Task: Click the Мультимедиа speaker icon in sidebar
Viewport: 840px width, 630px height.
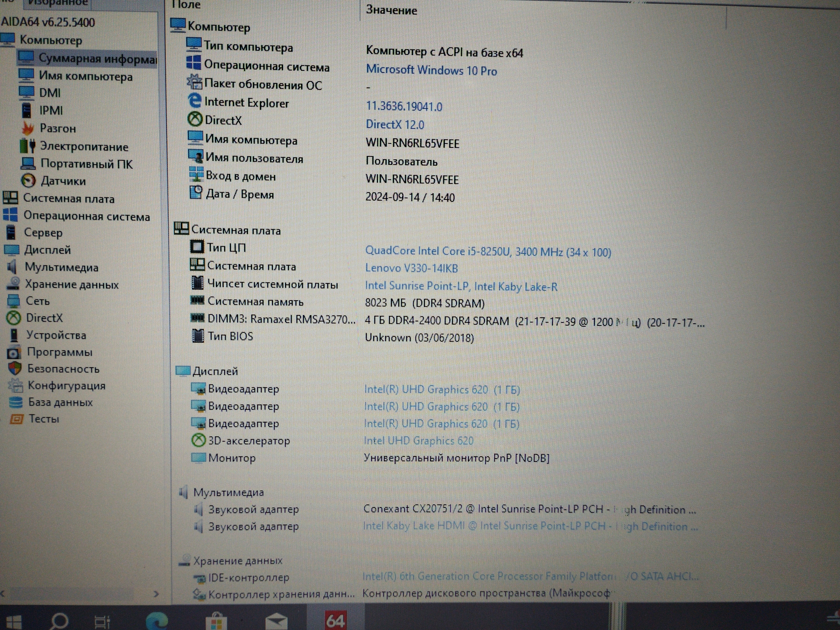Action: click(x=12, y=266)
